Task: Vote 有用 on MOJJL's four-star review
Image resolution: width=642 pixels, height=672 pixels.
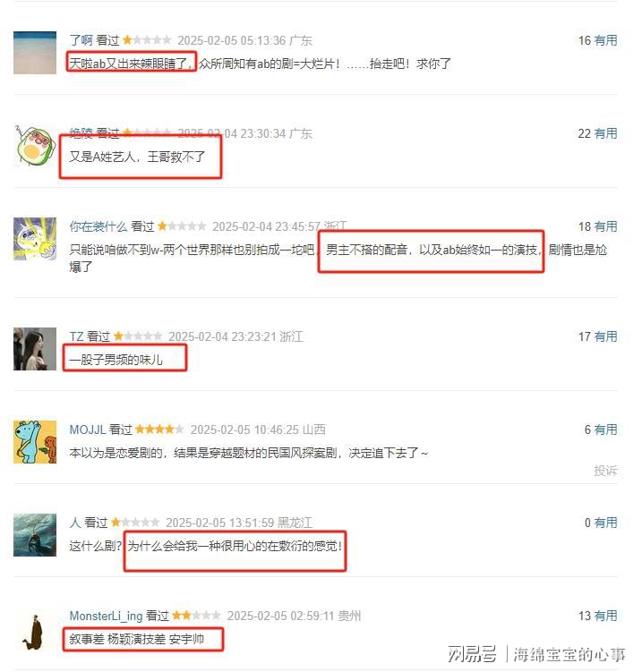Action: pyautogui.click(x=605, y=430)
